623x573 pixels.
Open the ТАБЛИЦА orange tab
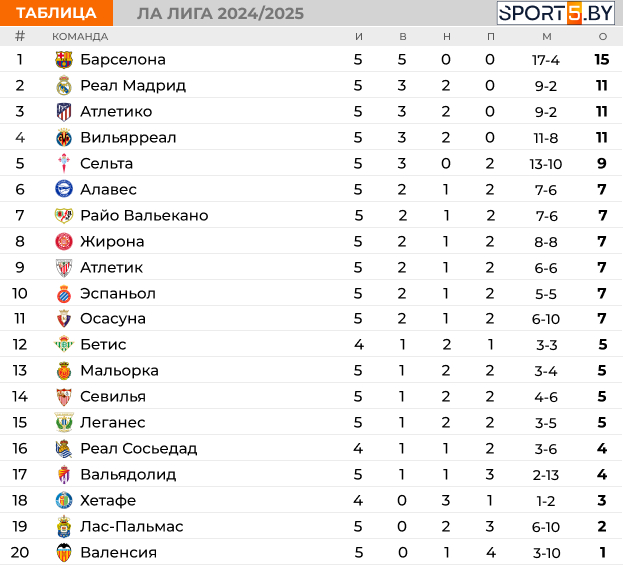click(x=56, y=13)
